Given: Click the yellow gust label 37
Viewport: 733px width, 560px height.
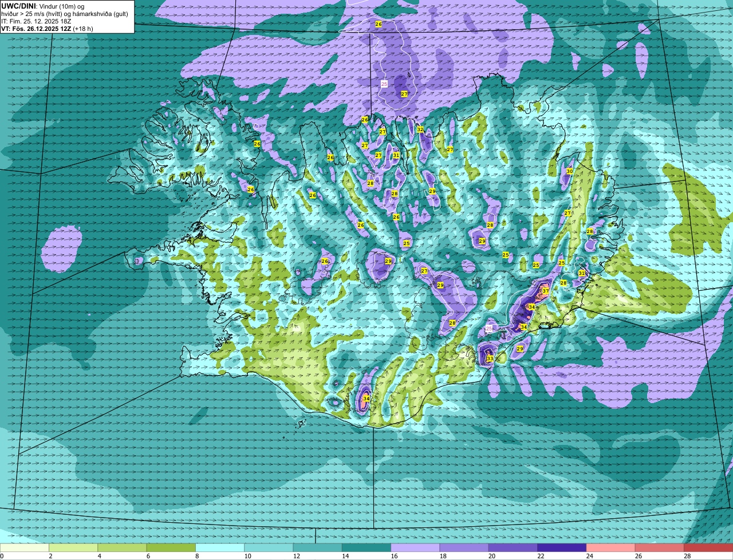Looking at the screenshot, I should (546, 291).
